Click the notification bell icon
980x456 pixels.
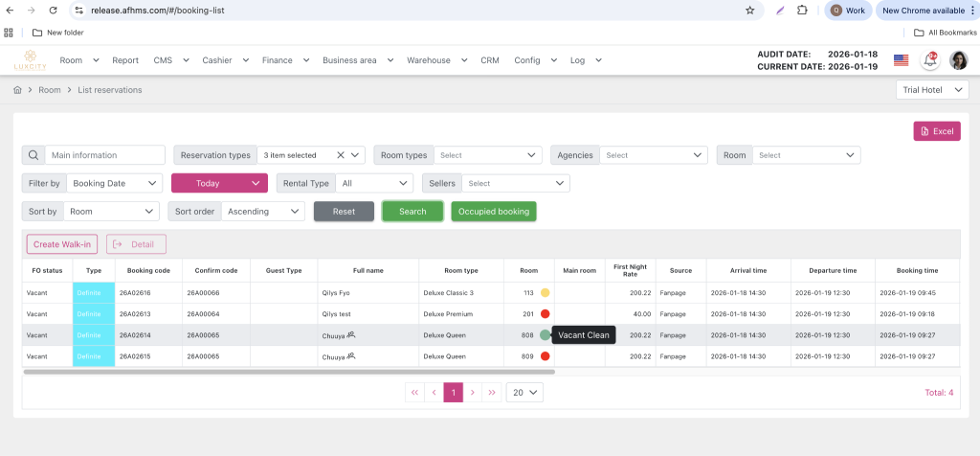928,60
